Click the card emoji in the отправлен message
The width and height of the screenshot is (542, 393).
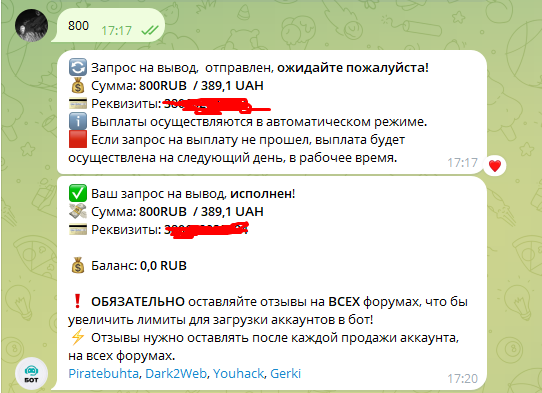tap(78, 103)
